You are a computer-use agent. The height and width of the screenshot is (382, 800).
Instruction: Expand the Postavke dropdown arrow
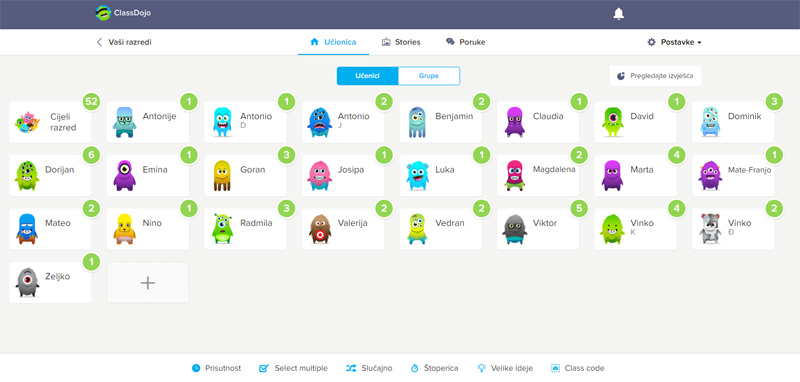tap(699, 43)
